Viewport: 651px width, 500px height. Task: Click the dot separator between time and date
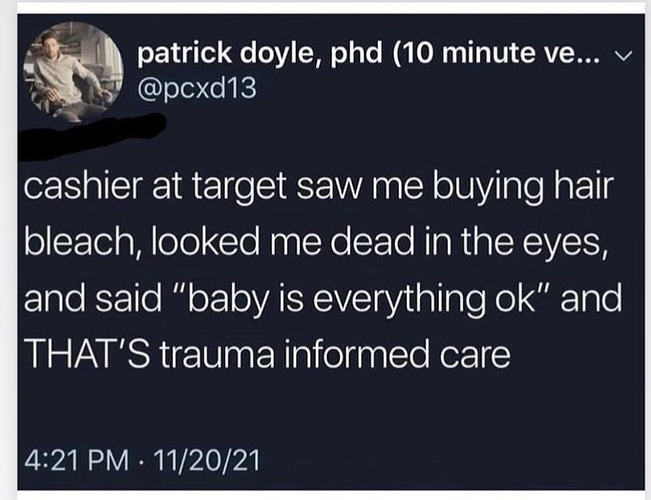click(141, 462)
